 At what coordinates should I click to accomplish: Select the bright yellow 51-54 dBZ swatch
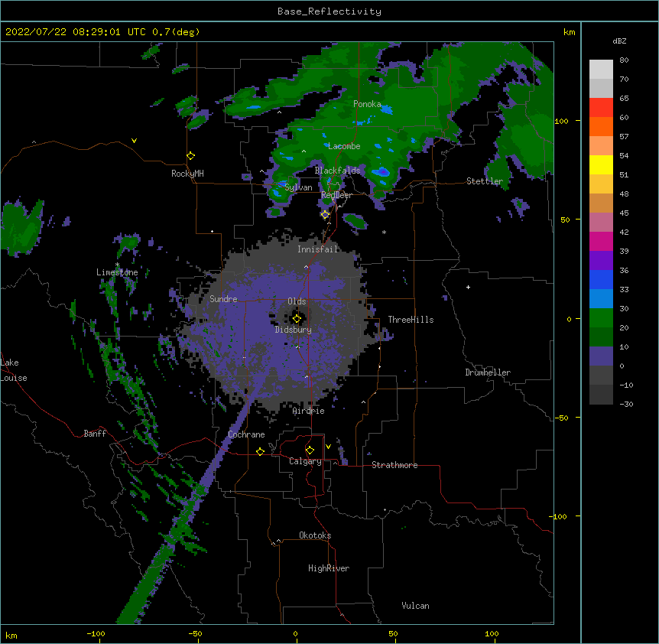coord(601,164)
